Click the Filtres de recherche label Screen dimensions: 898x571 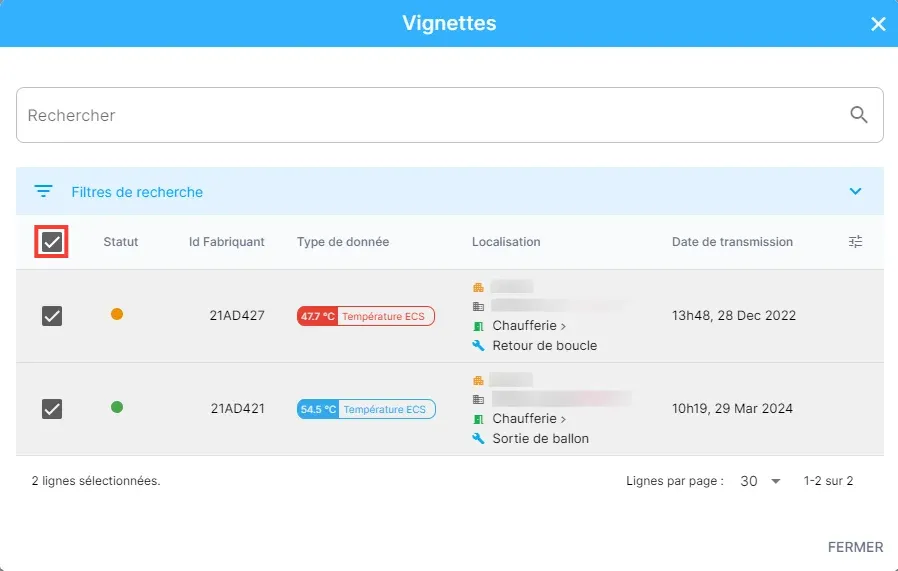tap(137, 192)
